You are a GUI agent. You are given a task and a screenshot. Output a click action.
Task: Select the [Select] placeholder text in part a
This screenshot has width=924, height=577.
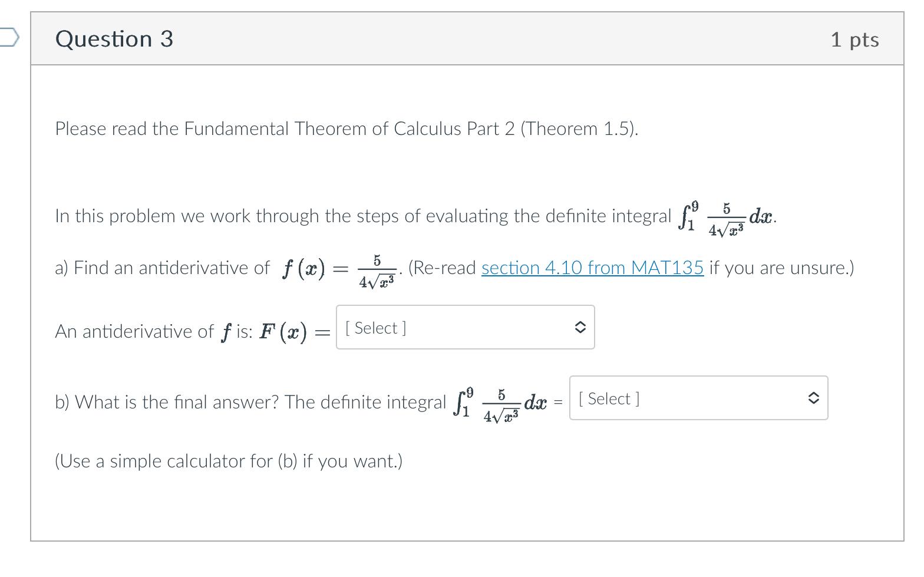[x=375, y=327]
